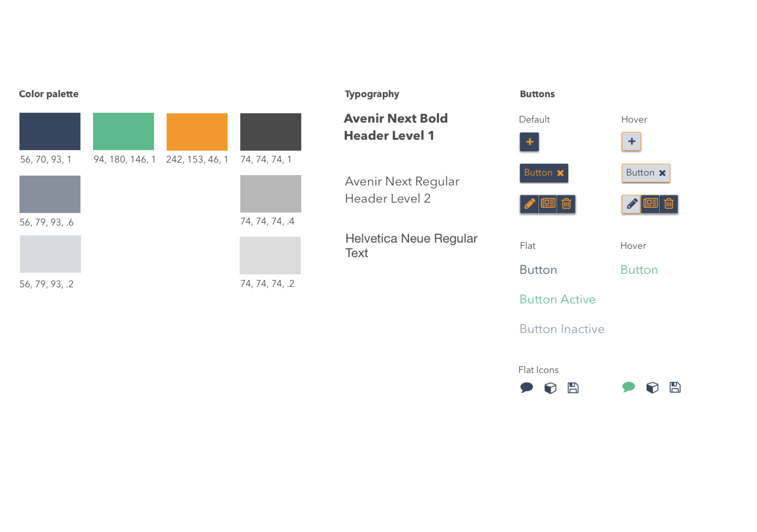The height and width of the screenshot is (532, 757).
Task: Click the trash icon in Hover button group
Action: tap(669, 204)
